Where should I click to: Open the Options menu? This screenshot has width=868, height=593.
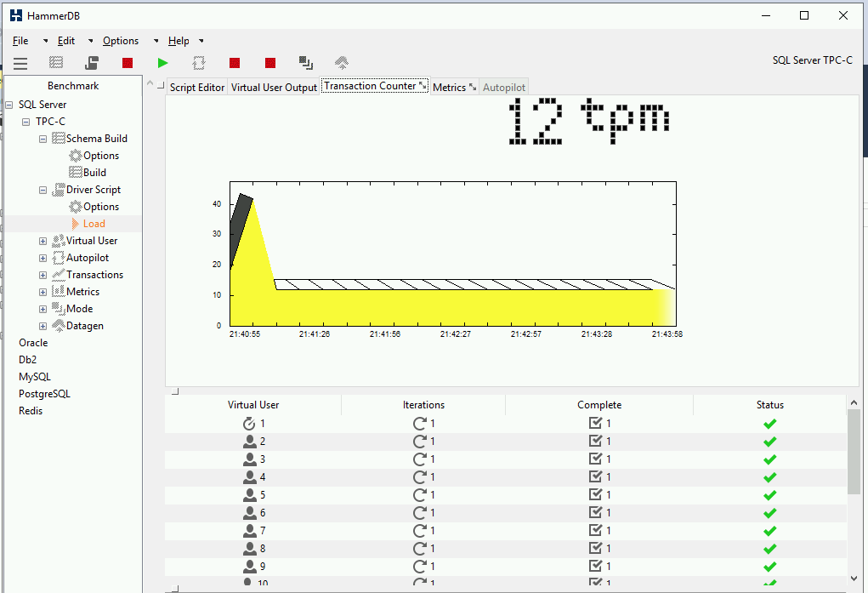point(121,41)
